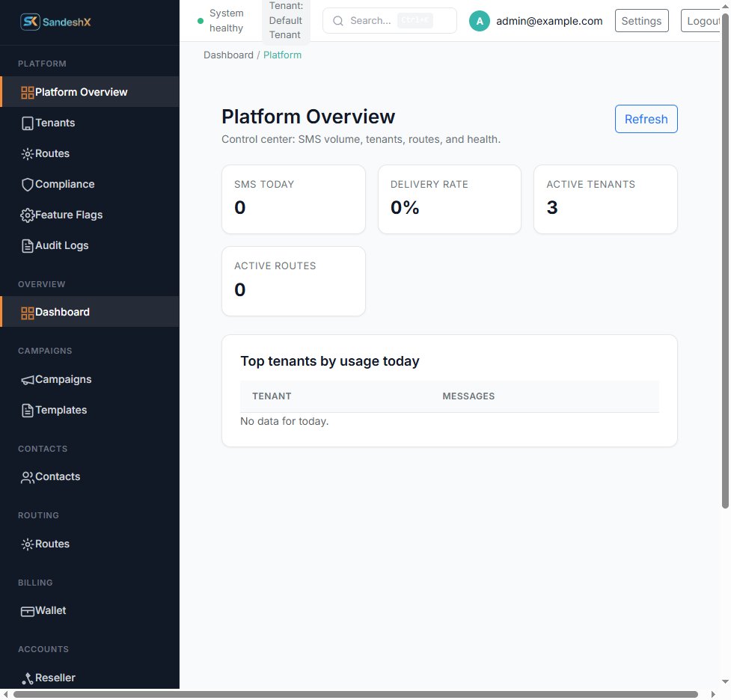Select Dashboard under Overview

[x=90, y=312]
